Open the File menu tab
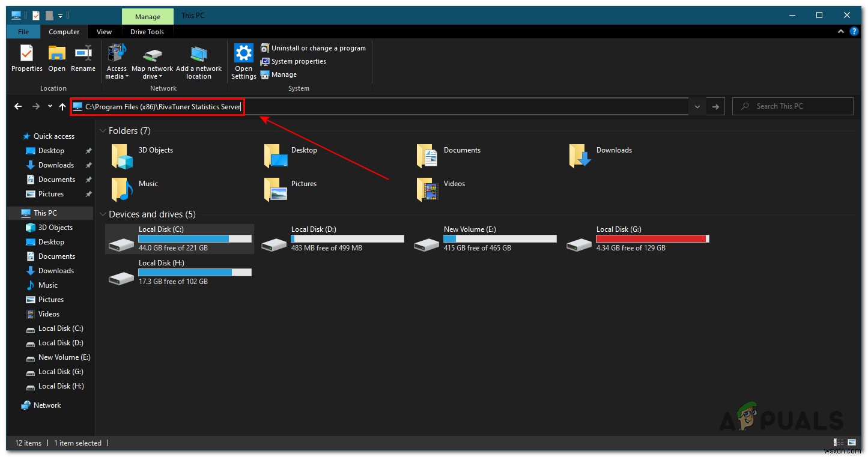The image size is (868, 457). click(23, 32)
